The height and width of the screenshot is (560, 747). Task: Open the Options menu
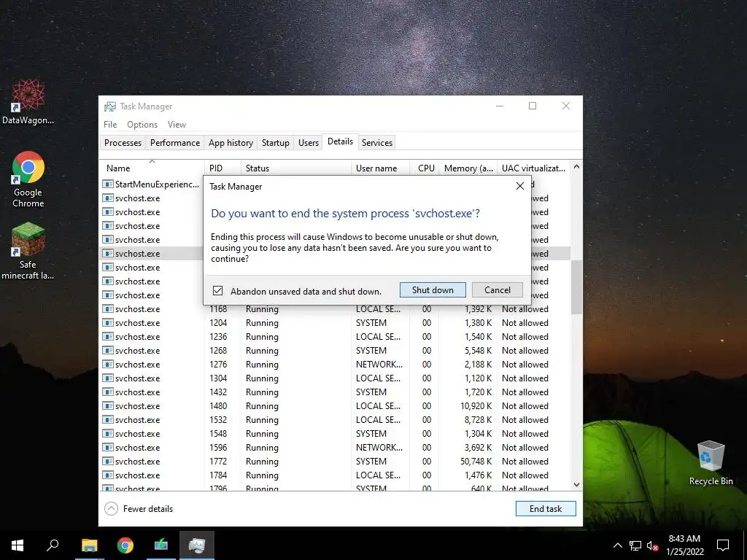click(x=142, y=124)
